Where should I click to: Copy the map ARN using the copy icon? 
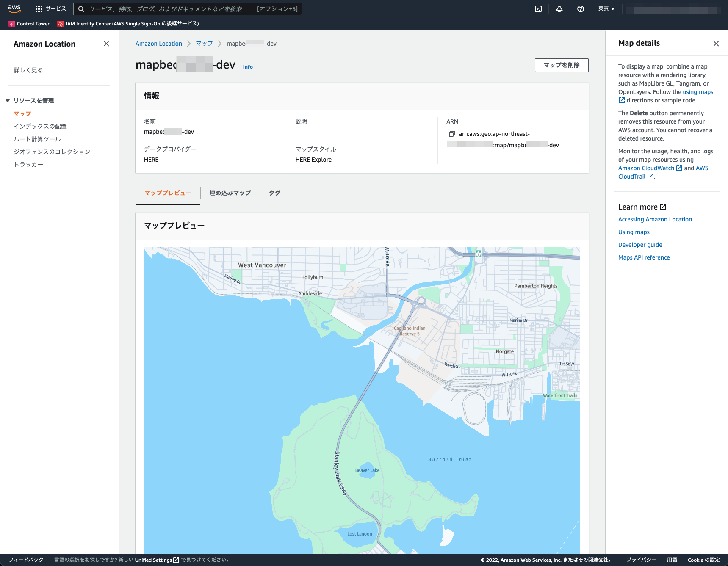click(x=451, y=133)
